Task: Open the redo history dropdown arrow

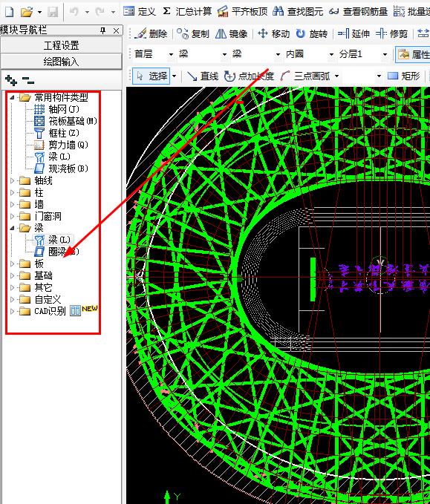Action: pyautogui.click(x=113, y=12)
